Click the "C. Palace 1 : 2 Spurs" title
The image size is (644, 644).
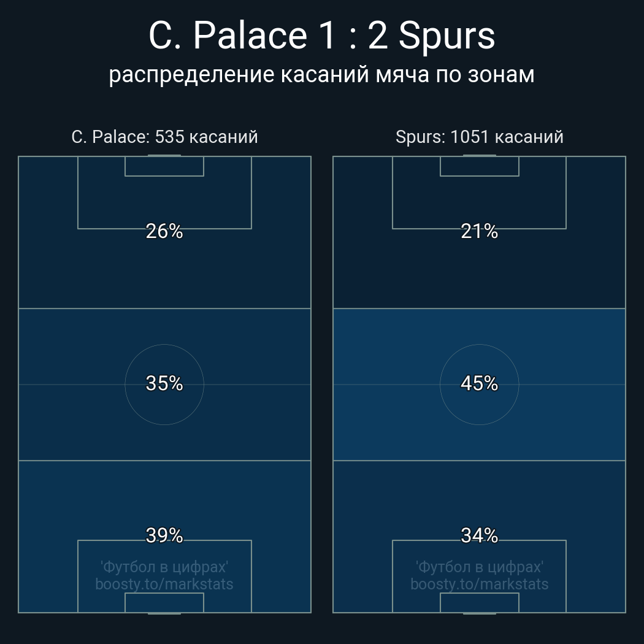click(321, 36)
